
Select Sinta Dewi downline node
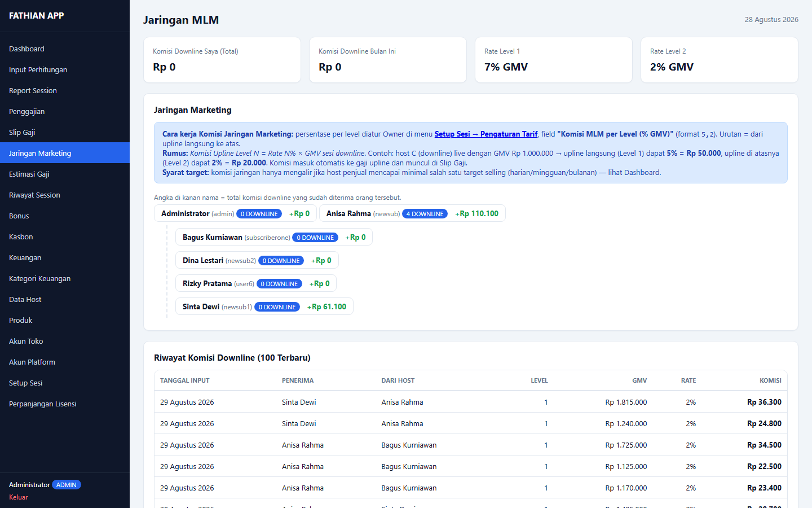click(264, 307)
